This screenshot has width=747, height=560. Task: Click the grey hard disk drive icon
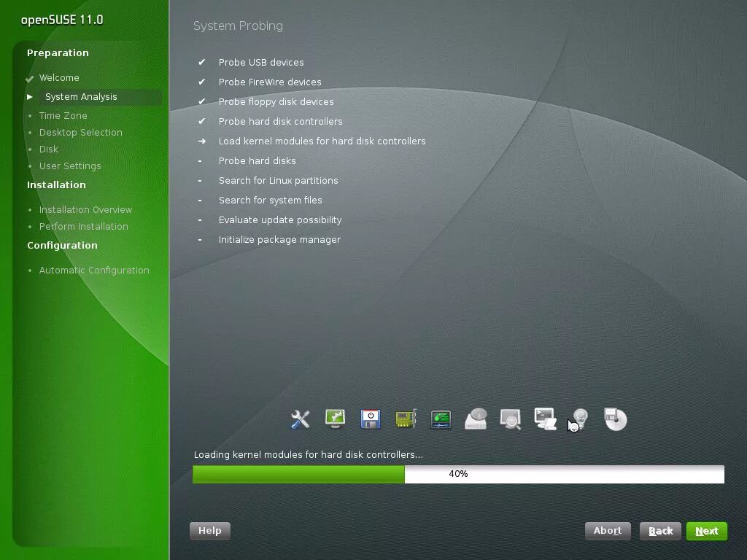coord(476,419)
